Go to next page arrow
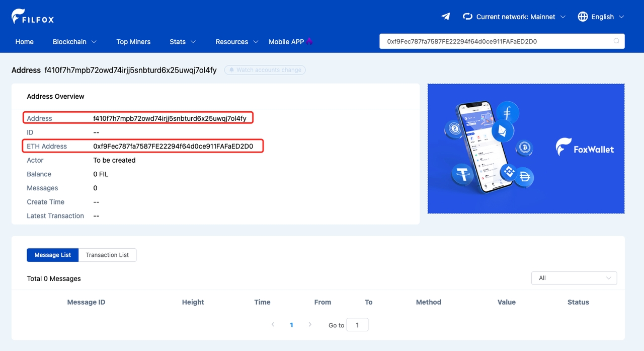Viewport: 644px width, 351px height. (x=310, y=325)
